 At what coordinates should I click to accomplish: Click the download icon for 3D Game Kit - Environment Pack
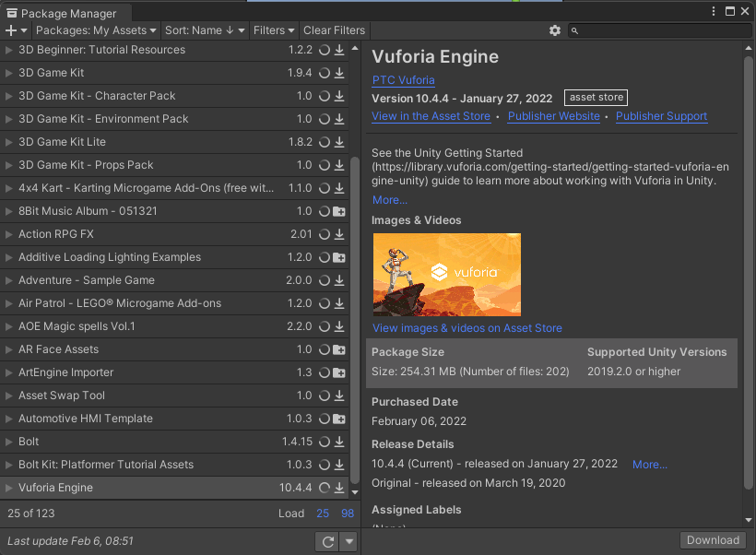point(339,119)
